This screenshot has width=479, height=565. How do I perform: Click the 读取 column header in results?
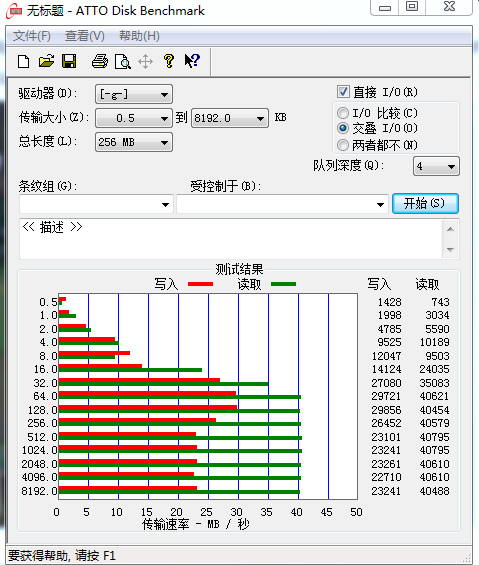coord(427,284)
